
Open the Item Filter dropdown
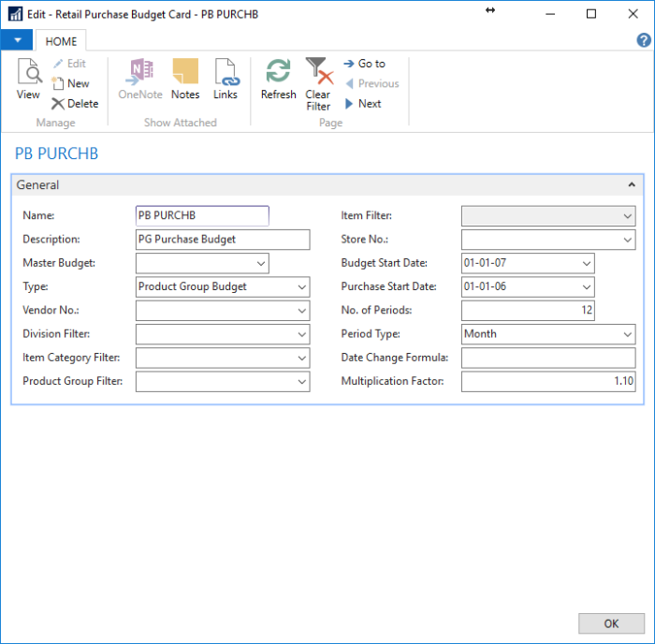(x=627, y=216)
